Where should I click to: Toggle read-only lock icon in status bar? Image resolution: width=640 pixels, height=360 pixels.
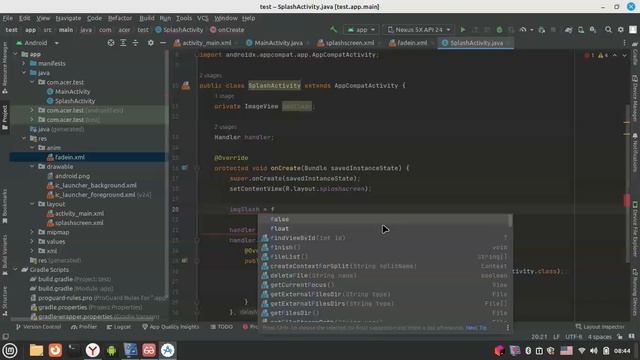coord(620,337)
